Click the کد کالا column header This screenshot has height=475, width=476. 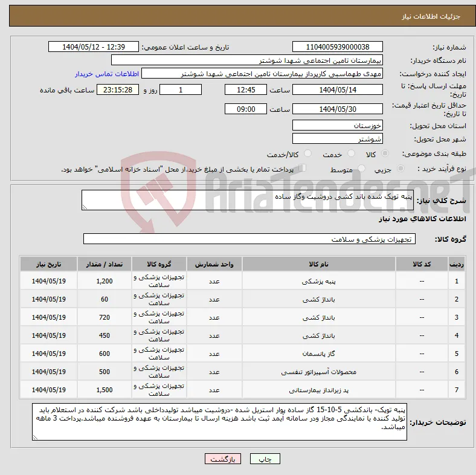pos(422,264)
